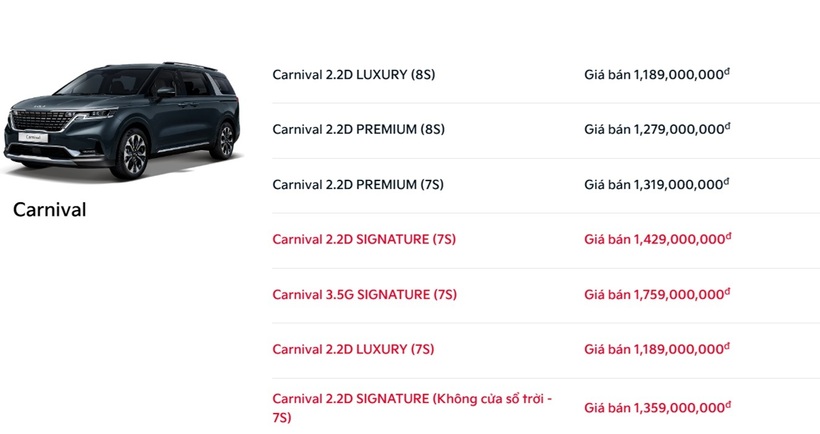Image resolution: width=820 pixels, height=434 pixels.
Task: Click price 1,429,000,000 for SIGNATURE 7S
Action: 657,239
